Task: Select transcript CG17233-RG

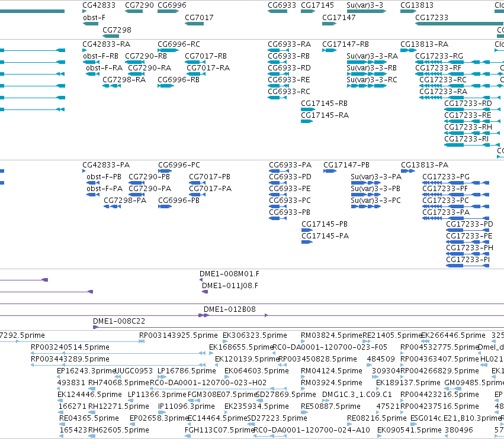Action: (439, 56)
